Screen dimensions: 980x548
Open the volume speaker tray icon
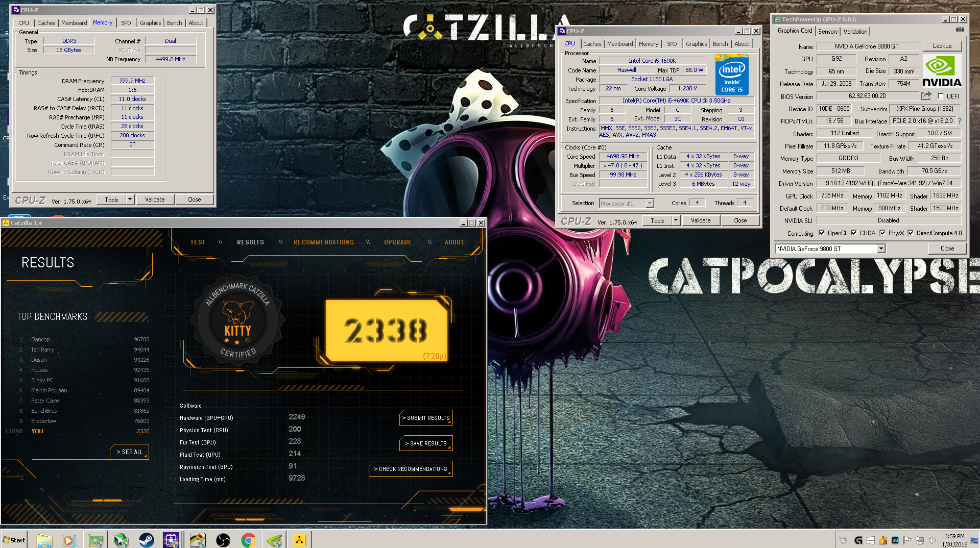tap(932, 540)
